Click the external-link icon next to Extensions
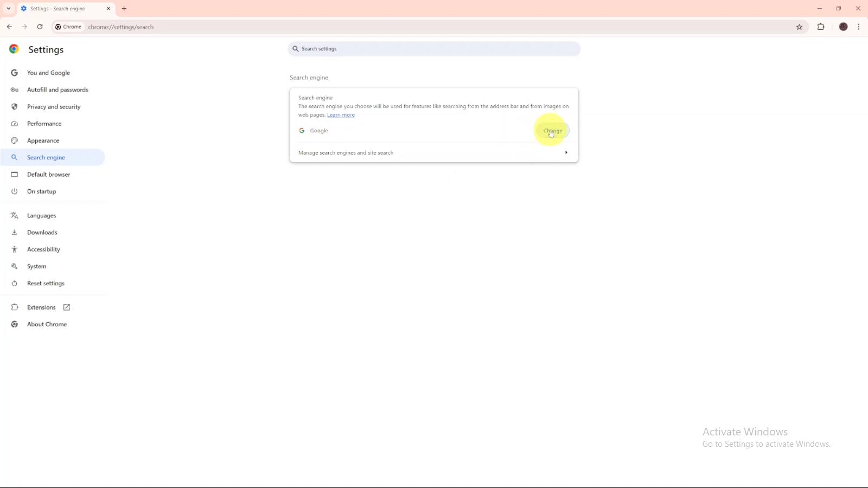The width and height of the screenshot is (868, 488). 67,307
